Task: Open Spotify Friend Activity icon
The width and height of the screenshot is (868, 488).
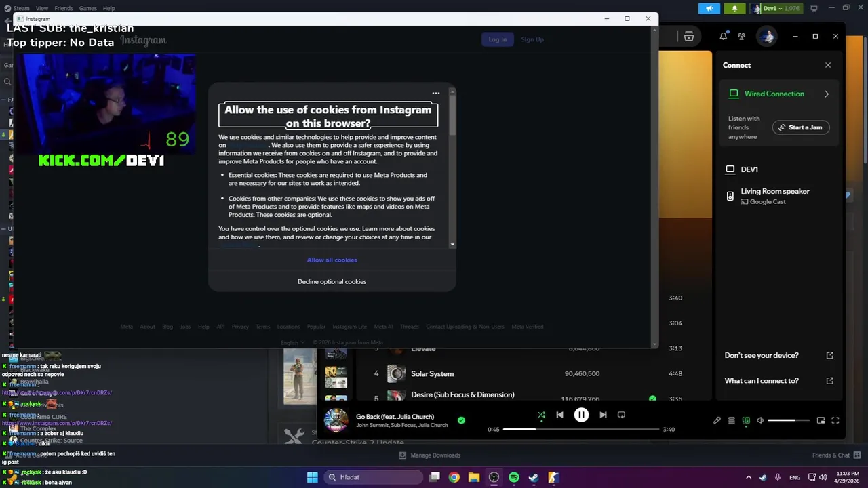Action: [x=741, y=36]
